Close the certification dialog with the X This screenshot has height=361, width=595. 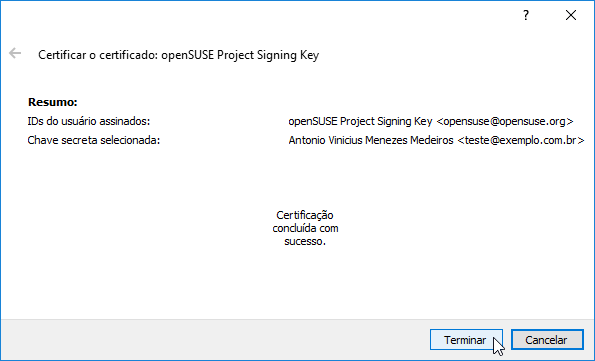571,15
